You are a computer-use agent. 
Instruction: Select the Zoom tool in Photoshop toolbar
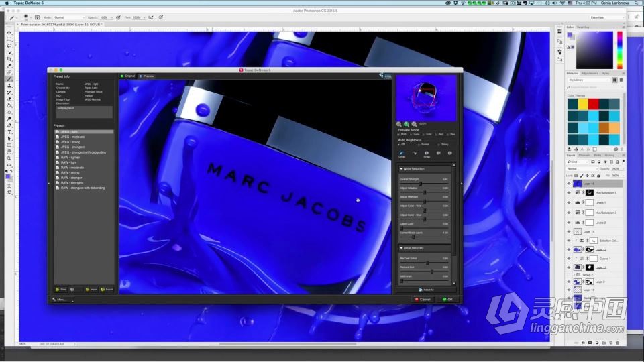point(9,158)
